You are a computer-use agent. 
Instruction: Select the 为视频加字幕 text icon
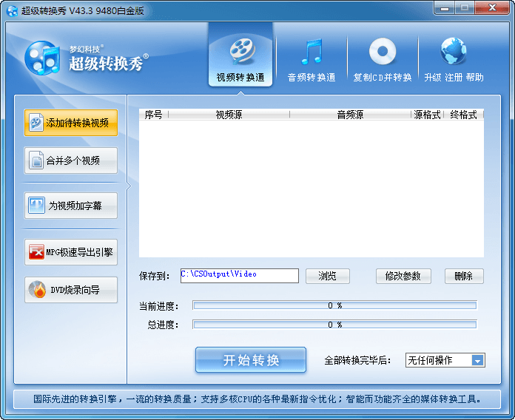coord(36,205)
